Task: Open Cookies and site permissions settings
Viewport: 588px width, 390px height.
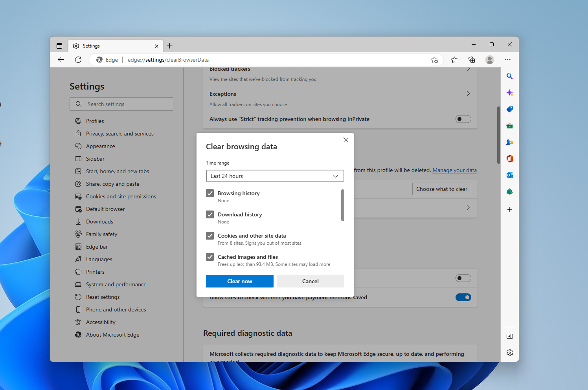Action: point(121,196)
